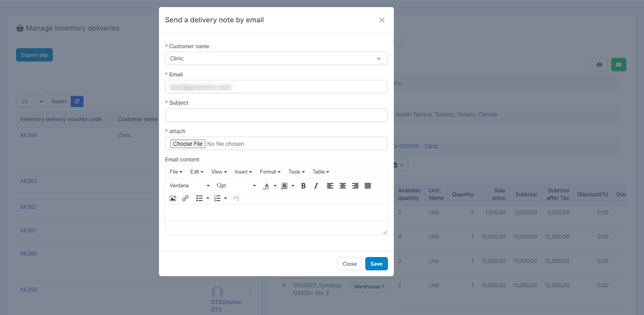Insert an image into email content
Viewport: 644px width, 315px height.
[173, 198]
